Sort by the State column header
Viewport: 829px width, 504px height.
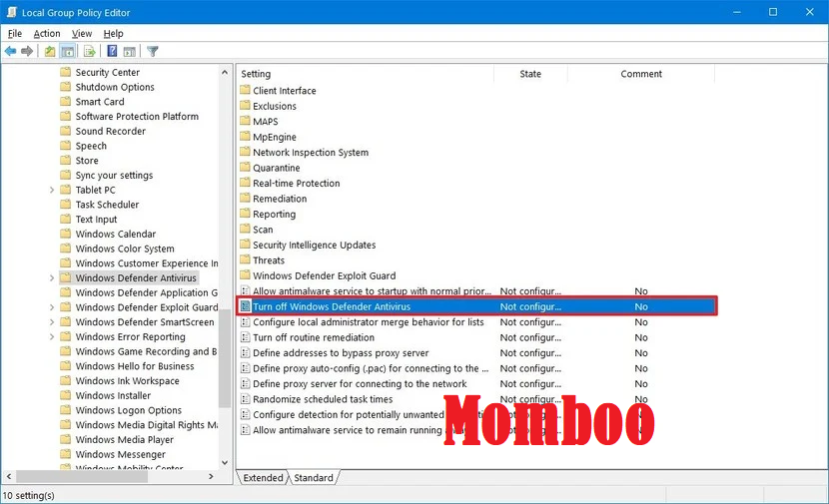click(x=530, y=74)
